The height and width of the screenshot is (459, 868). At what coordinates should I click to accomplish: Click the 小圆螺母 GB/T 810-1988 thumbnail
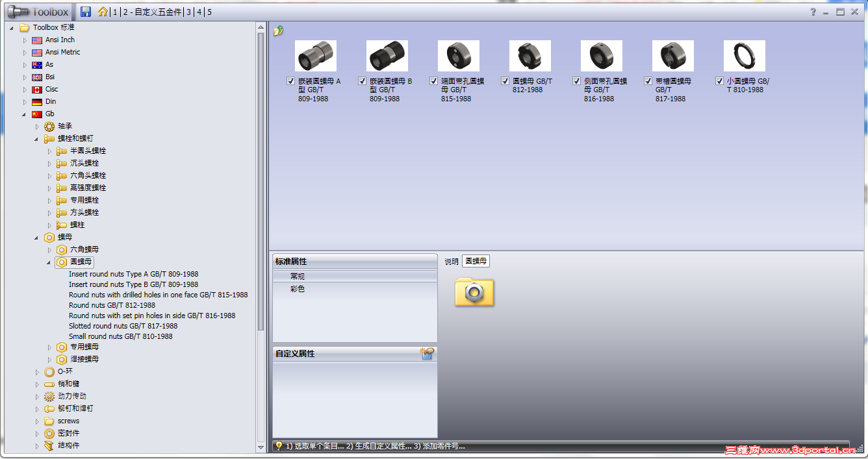point(744,56)
